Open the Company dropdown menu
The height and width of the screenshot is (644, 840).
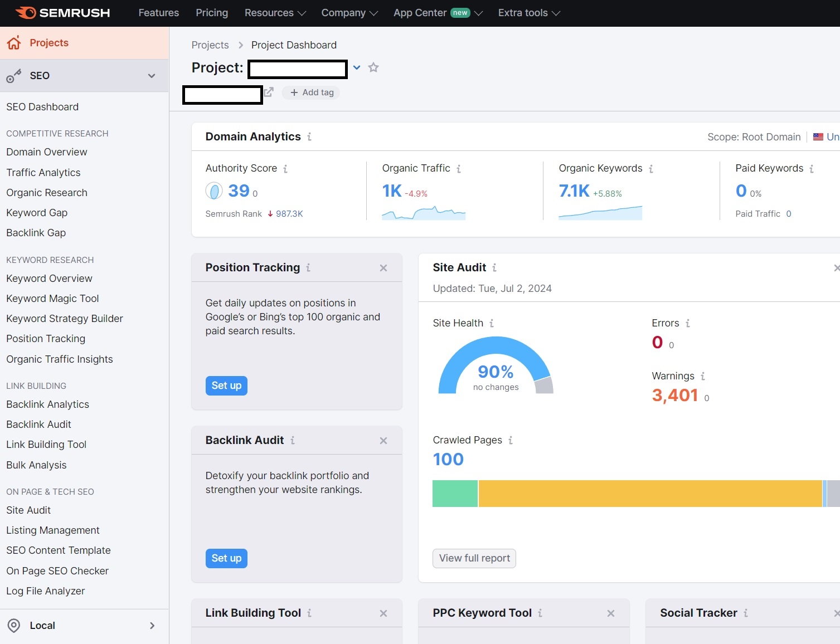click(x=349, y=13)
